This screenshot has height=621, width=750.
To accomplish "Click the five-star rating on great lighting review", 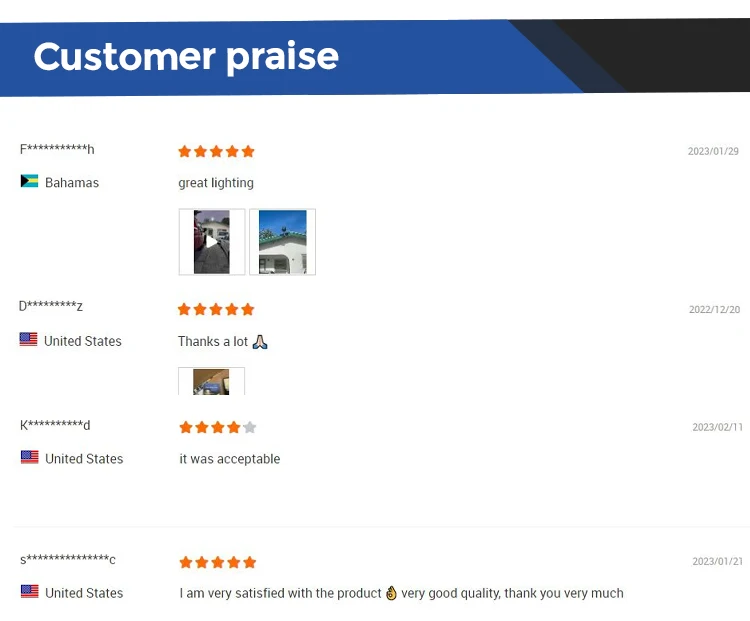I will tap(216, 152).
